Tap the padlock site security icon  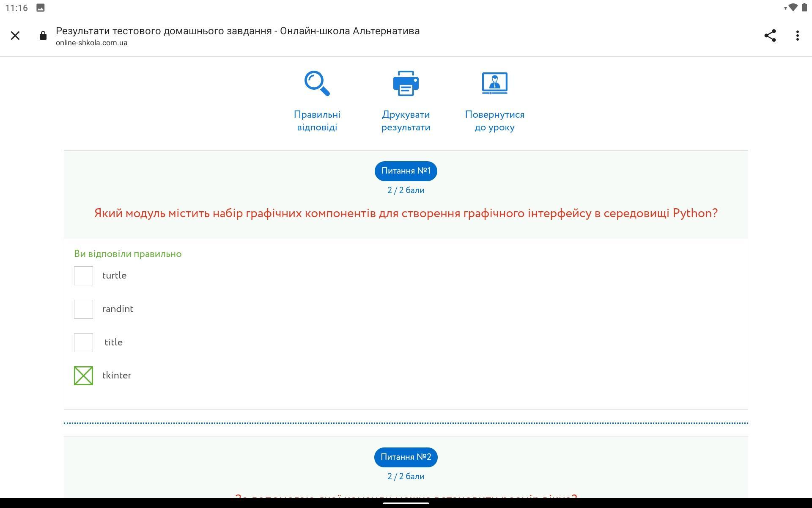tap(43, 36)
